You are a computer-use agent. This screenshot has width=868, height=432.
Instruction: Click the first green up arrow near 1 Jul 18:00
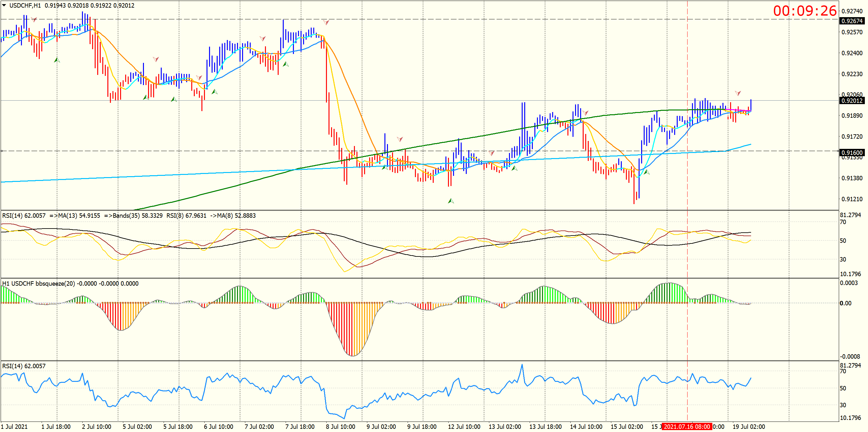tap(57, 60)
